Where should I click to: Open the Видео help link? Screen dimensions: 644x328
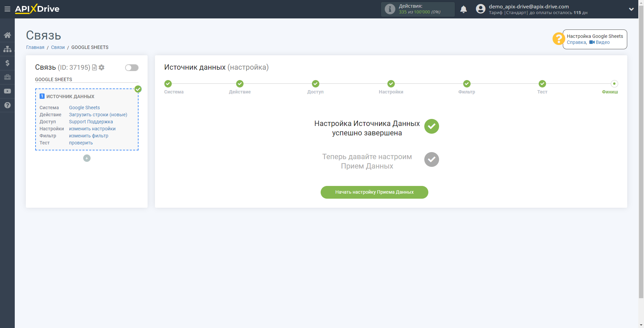coord(599,42)
